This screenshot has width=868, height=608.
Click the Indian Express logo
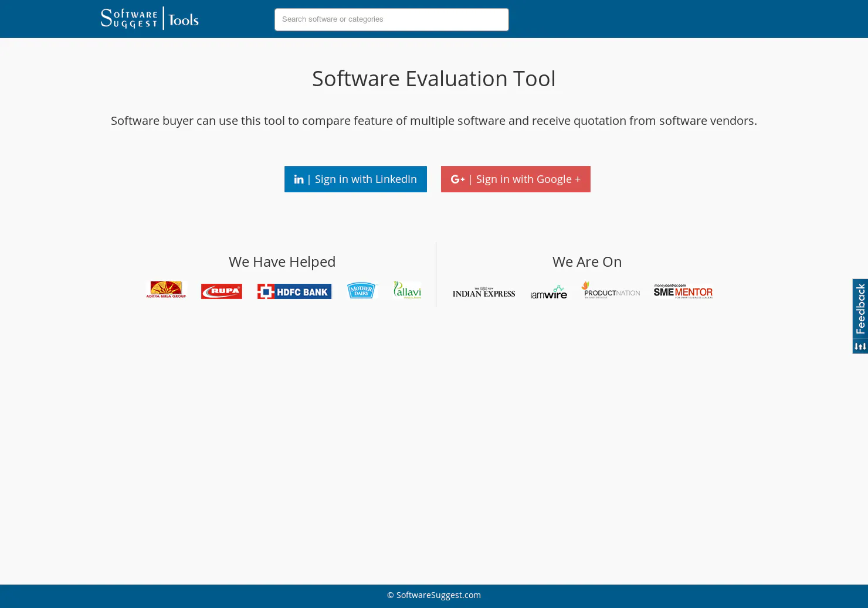[484, 292]
